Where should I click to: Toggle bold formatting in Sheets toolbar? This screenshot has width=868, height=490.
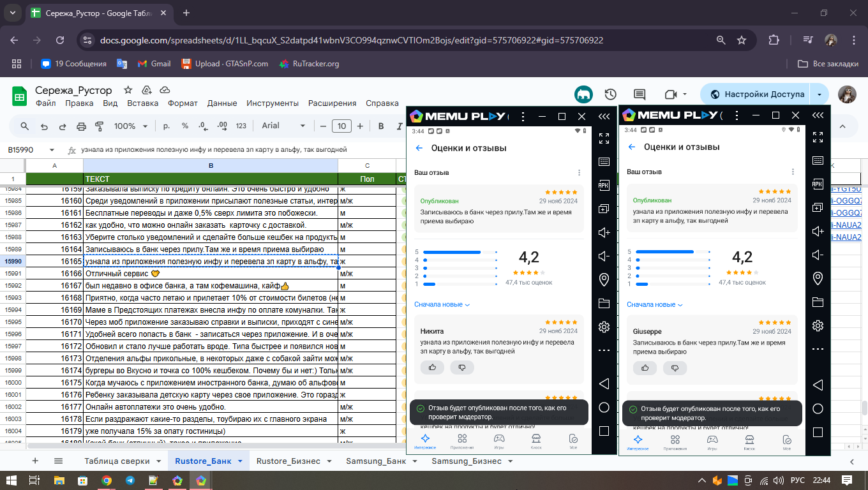coord(381,126)
